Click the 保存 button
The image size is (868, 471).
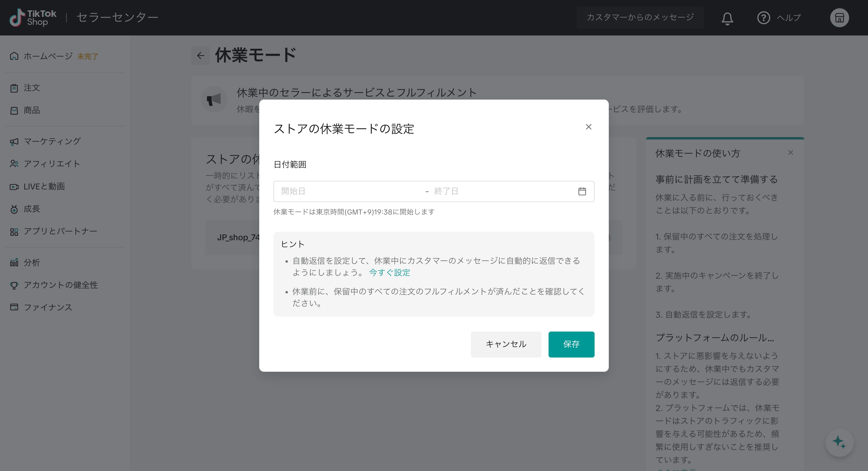tap(571, 344)
